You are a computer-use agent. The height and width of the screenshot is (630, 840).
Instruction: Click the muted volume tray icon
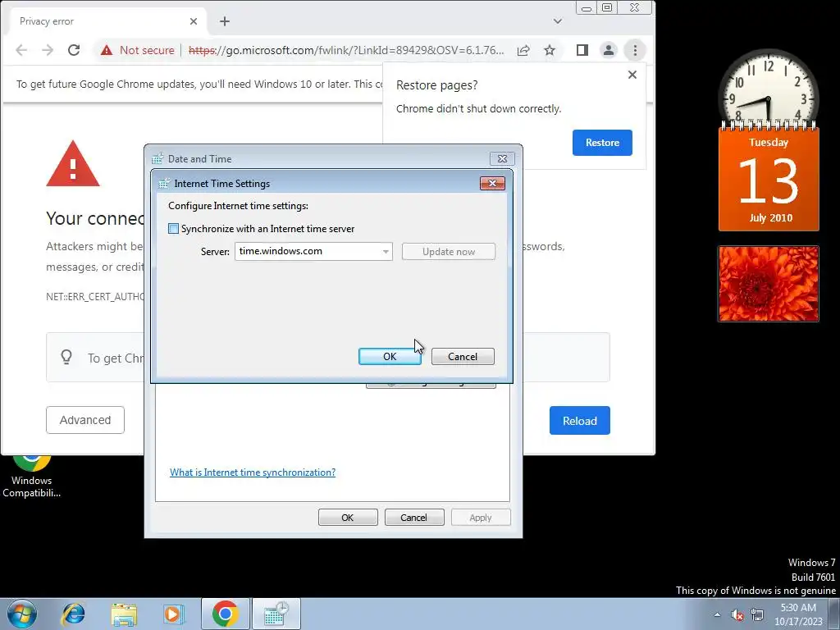(737, 614)
